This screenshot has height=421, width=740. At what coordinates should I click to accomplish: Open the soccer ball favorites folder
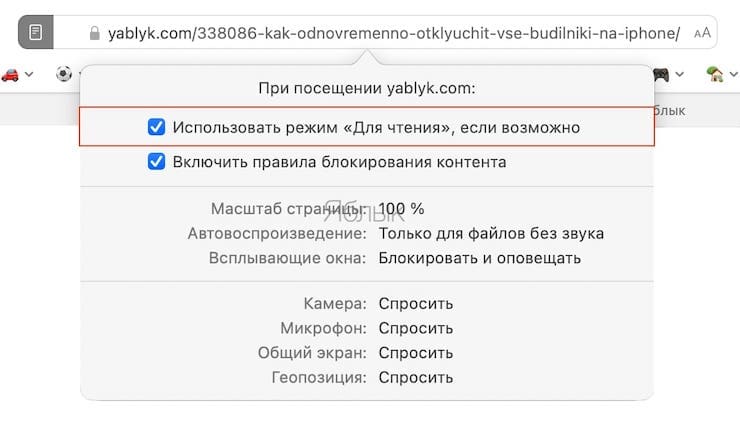point(64,74)
